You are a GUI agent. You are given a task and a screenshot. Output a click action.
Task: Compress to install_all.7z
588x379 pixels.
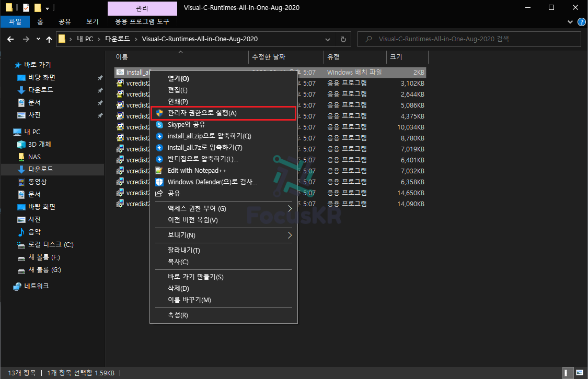pyautogui.click(x=224, y=148)
